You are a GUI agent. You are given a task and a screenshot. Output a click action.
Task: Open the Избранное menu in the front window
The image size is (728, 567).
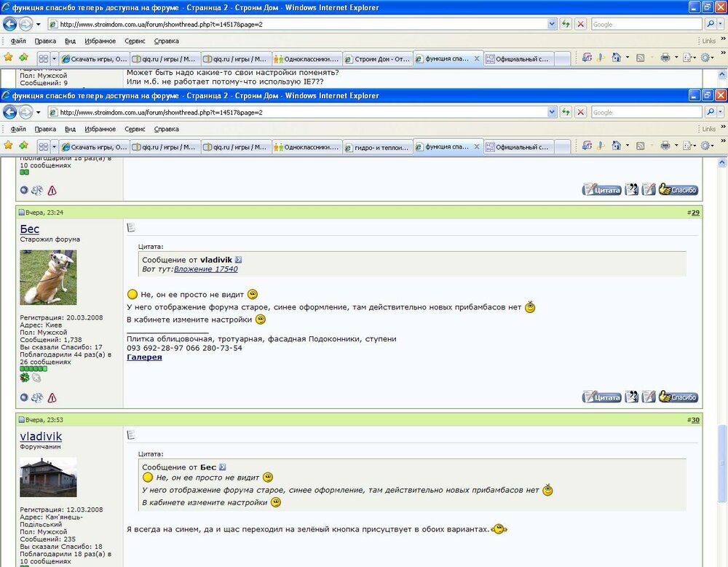(100, 129)
